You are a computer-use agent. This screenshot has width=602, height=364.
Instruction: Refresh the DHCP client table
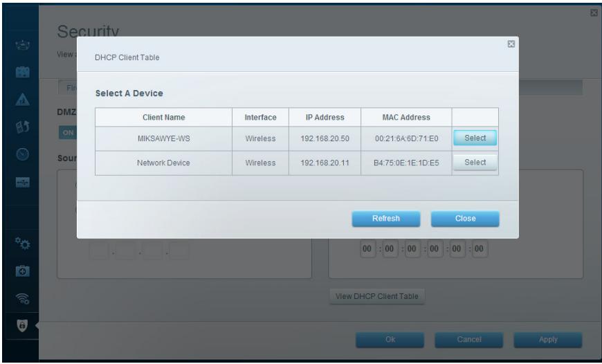click(x=386, y=219)
